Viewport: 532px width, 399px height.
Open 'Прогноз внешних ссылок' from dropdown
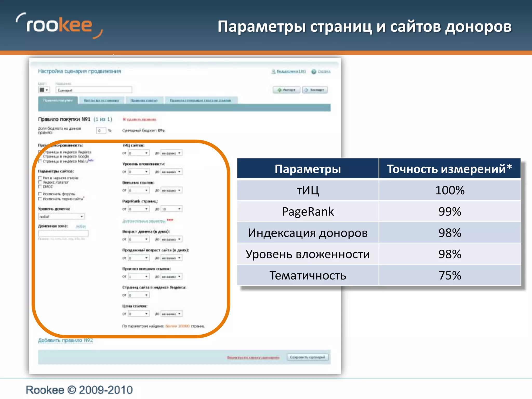(139, 277)
